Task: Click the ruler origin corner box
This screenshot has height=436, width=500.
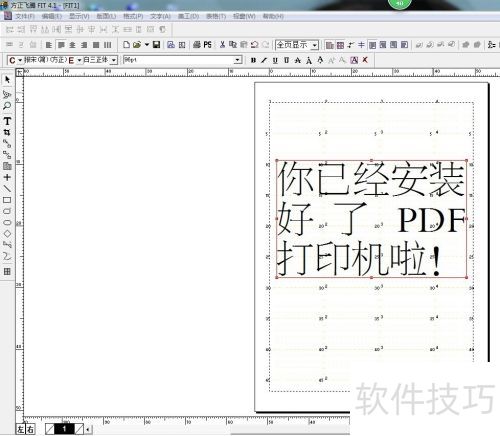Action: pos(20,72)
